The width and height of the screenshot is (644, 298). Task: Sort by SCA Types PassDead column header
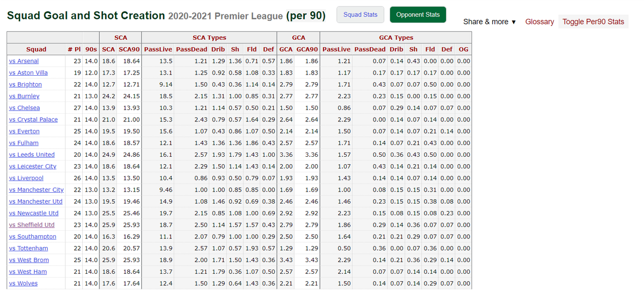click(192, 49)
